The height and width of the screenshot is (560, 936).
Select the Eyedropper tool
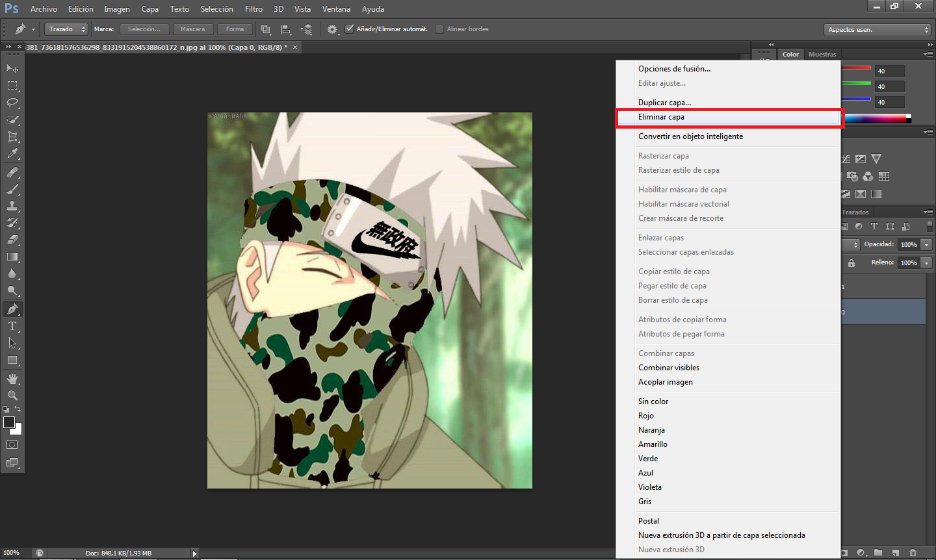pyautogui.click(x=12, y=154)
